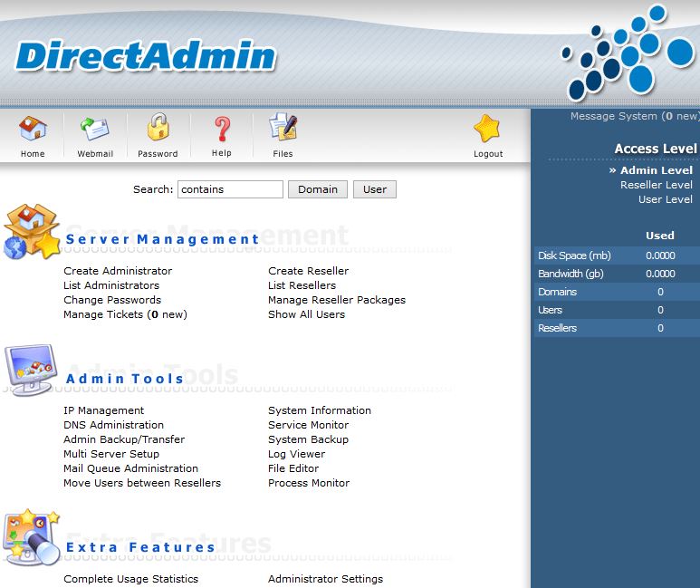700x588 pixels.
Task: Open Create Administrator link
Action: pyautogui.click(x=118, y=271)
